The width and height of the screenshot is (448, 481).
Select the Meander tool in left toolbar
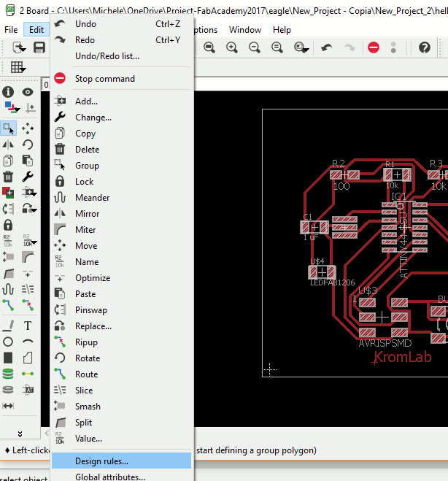point(8,289)
